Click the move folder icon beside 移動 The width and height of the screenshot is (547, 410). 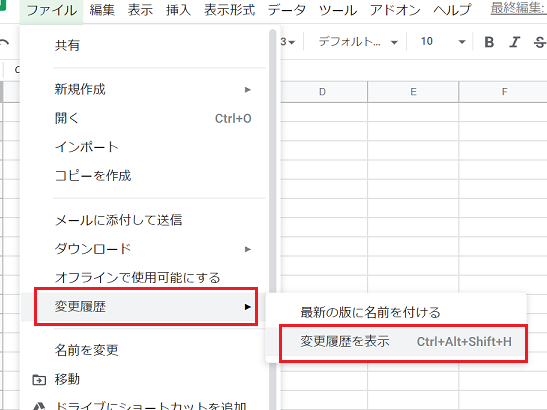click(x=39, y=379)
